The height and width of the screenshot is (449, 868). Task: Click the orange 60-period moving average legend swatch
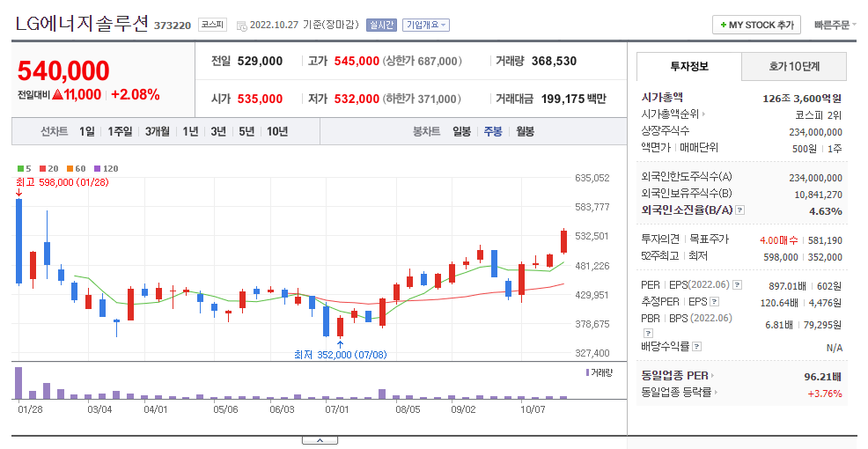[x=70, y=169]
